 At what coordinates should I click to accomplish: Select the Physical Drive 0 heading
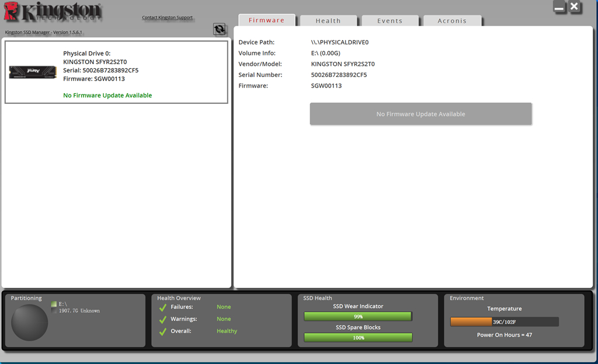click(86, 53)
